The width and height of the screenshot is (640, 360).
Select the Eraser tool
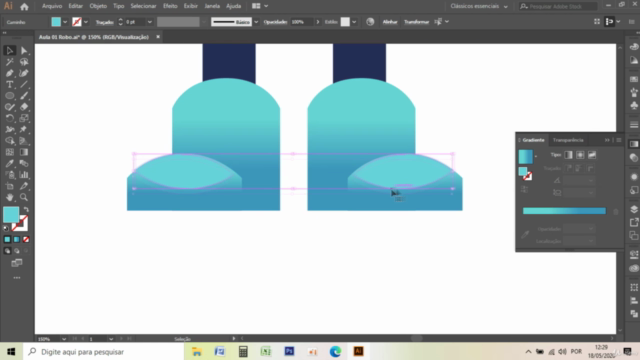pos(24,107)
